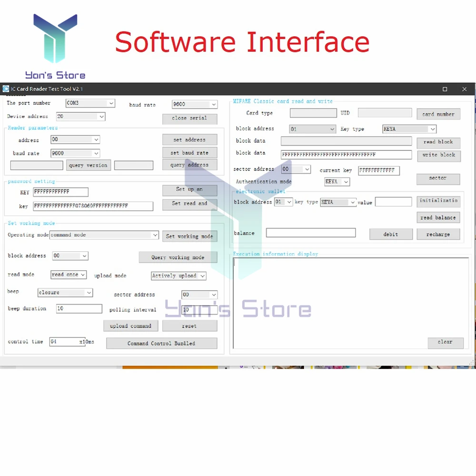Click the wallet value input field
The width and height of the screenshot is (476, 476).
394,202
